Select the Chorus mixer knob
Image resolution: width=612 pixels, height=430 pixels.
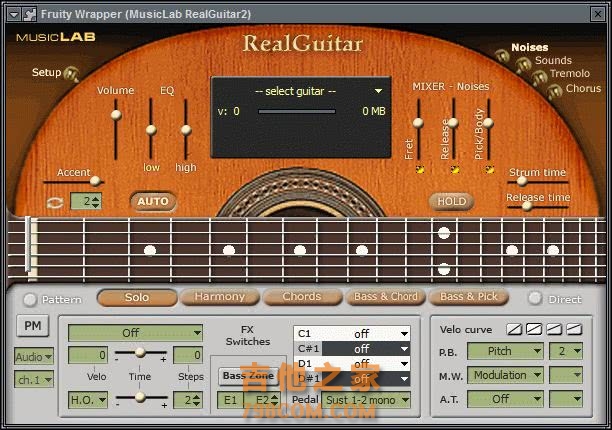point(554,91)
